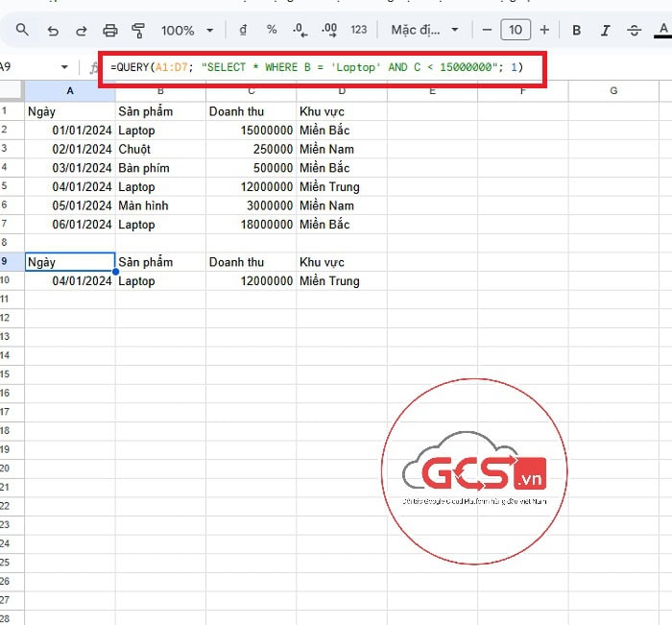Format as currency with đ icon
The width and height of the screenshot is (672, 625).
(243, 31)
